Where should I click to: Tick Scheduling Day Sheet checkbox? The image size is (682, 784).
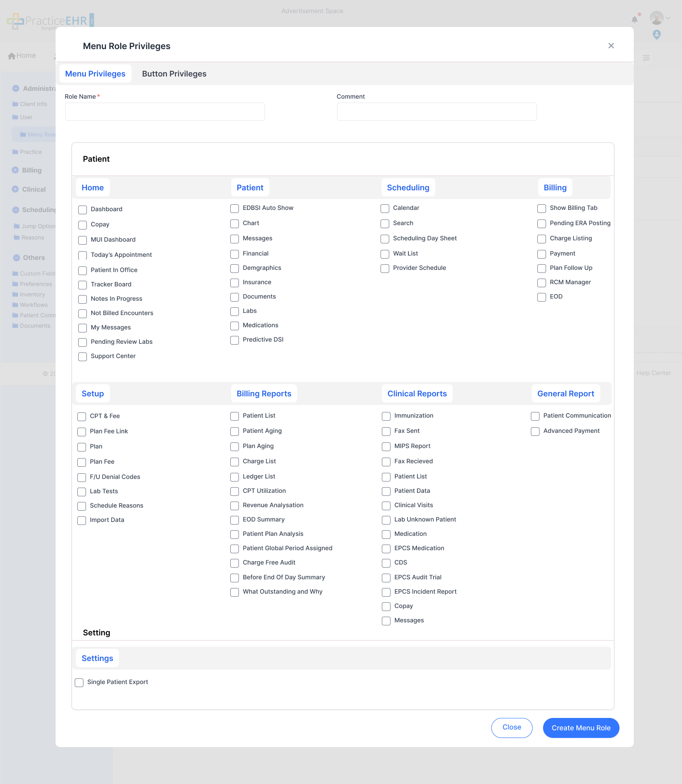coord(385,239)
